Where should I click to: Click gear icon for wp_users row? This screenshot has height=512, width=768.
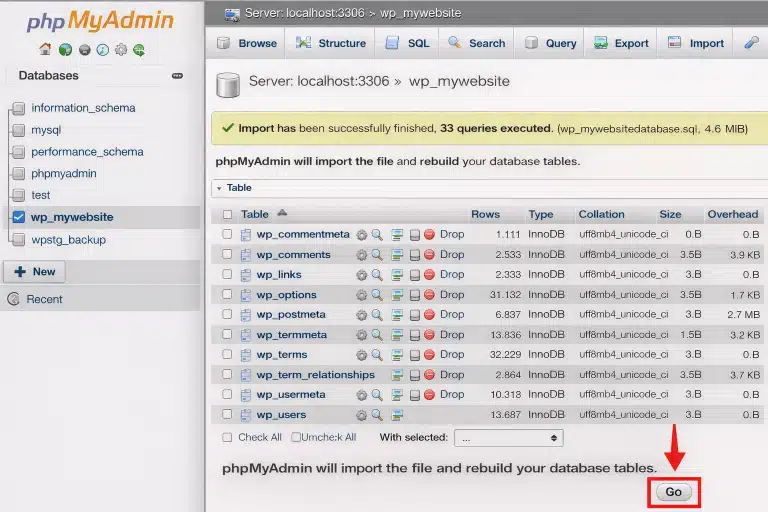click(x=361, y=415)
